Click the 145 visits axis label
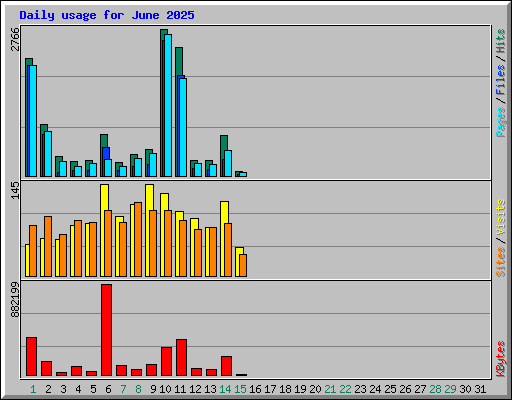The width and height of the screenshot is (512, 400). coord(15,191)
